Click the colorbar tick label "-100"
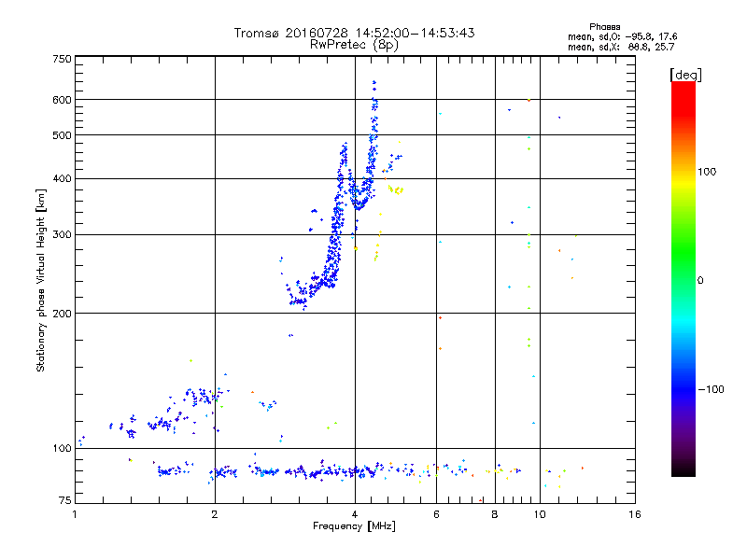This screenshot has height=560, width=747. [x=711, y=389]
